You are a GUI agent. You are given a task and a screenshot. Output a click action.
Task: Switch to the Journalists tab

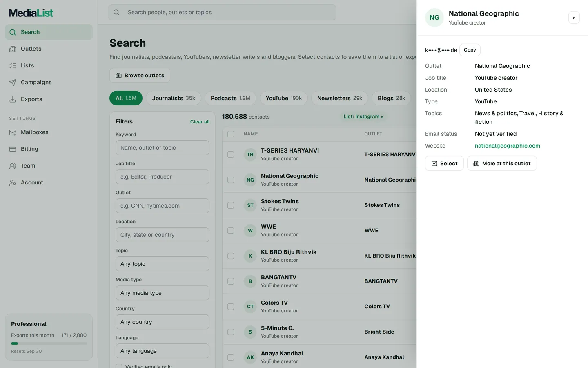[x=174, y=98]
